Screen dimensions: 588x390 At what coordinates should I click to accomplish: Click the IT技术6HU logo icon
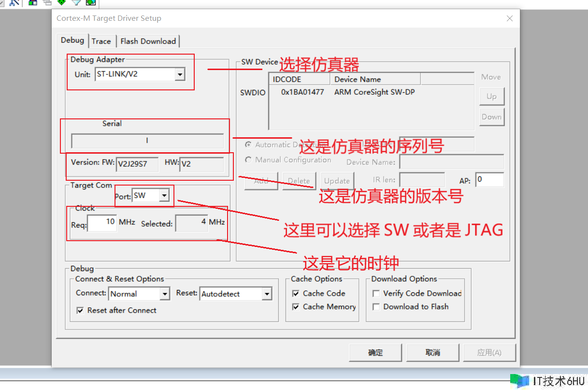tap(520, 381)
